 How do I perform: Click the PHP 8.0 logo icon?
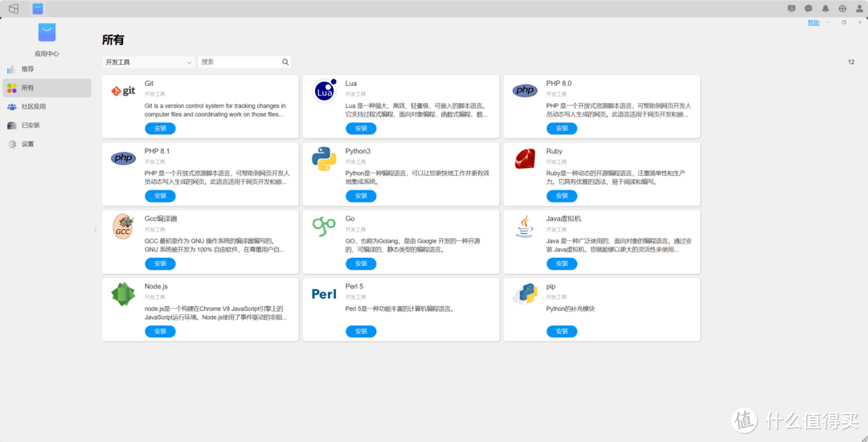[524, 91]
